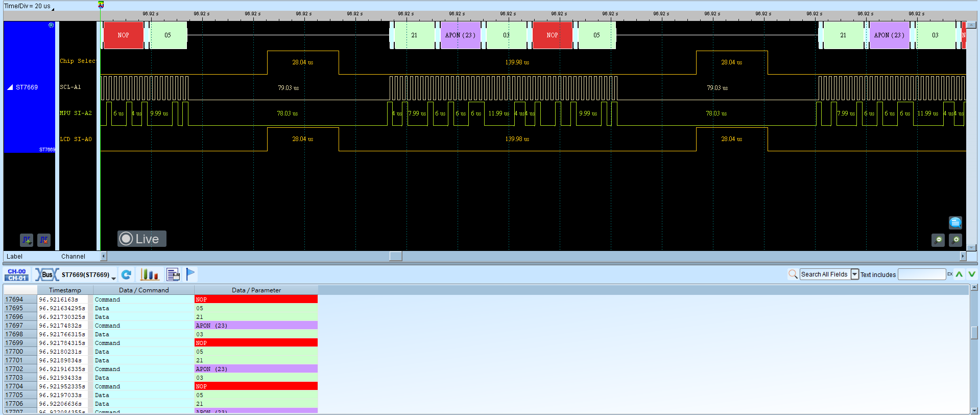This screenshot has width=980, height=415.
Task: Collapse the ST7669 bus group triangle
Action: point(10,87)
